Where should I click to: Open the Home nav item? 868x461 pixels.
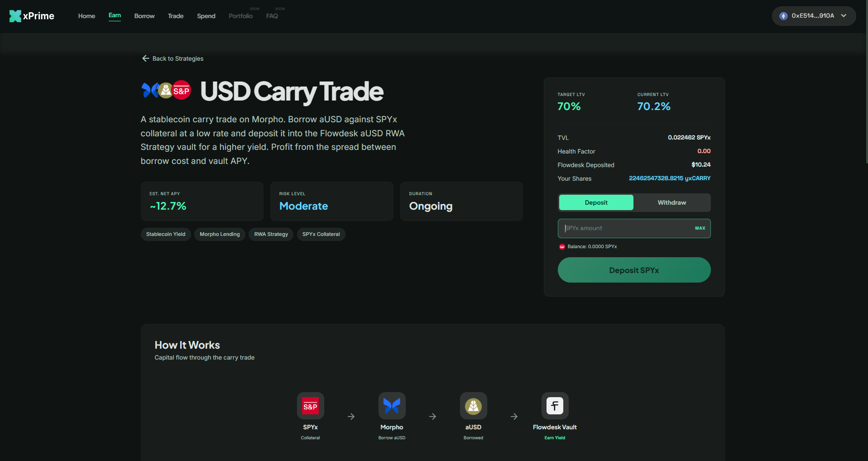(x=86, y=16)
